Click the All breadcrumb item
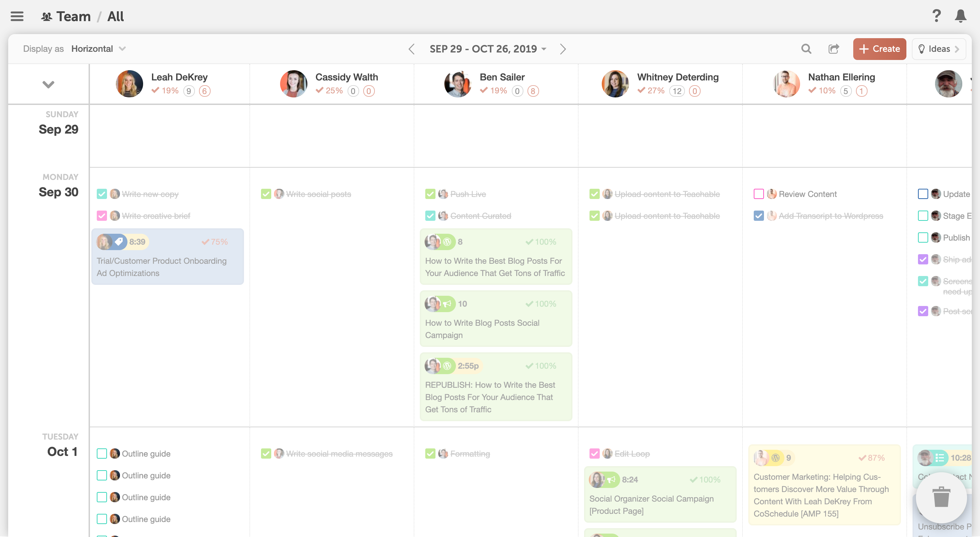The width and height of the screenshot is (980, 537). 115,16
